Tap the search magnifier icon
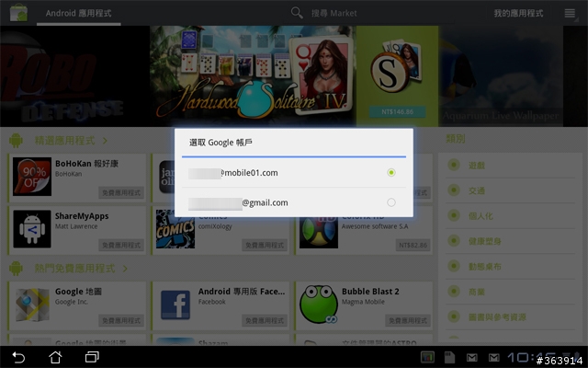The image size is (588, 368). click(x=297, y=13)
